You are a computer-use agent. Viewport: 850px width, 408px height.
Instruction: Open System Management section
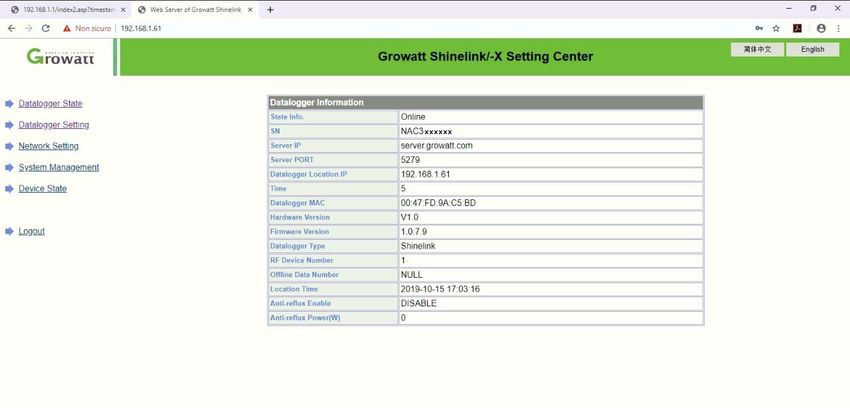[x=58, y=167]
